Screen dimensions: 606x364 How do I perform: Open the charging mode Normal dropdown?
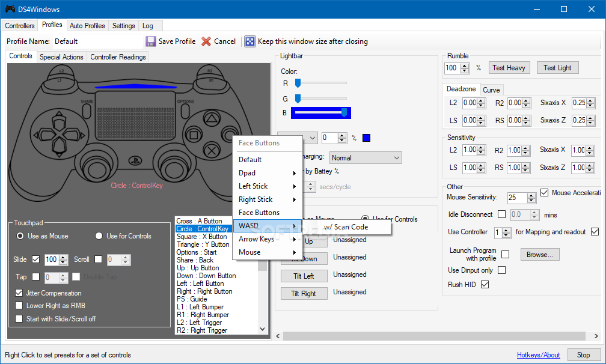click(366, 158)
